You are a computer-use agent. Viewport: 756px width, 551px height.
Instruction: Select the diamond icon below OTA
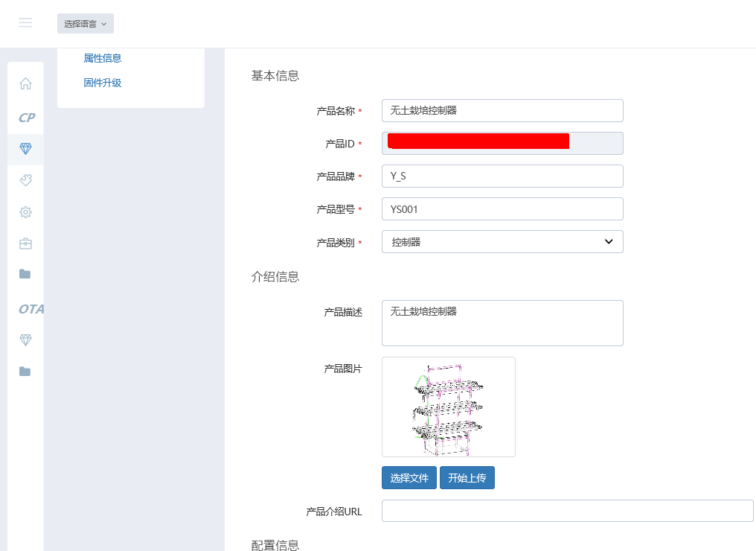pos(25,340)
